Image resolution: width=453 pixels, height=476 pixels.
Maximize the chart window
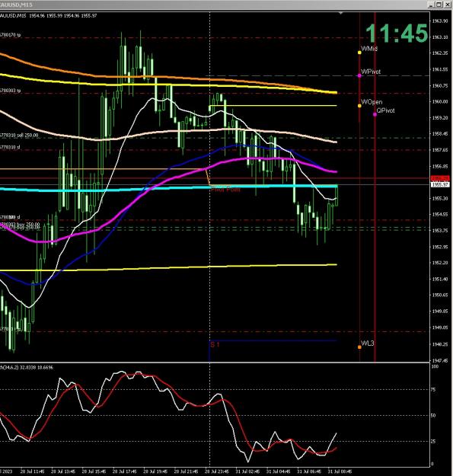[x=439, y=5]
